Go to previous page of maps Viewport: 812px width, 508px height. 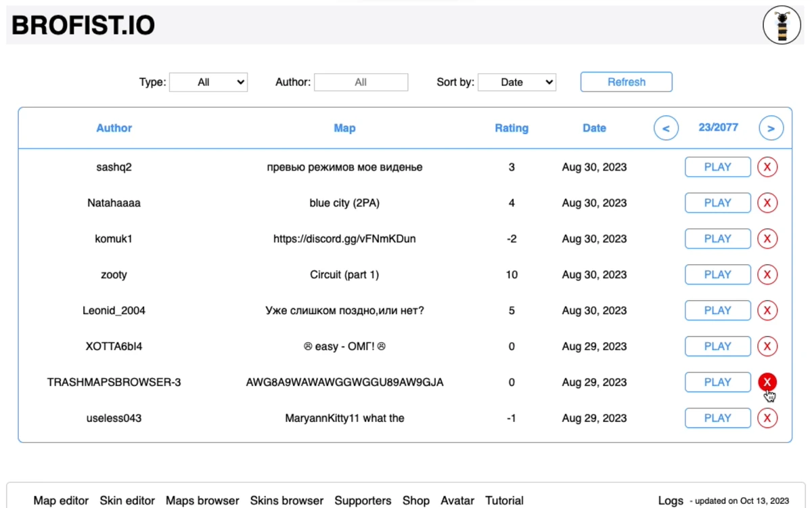point(666,128)
